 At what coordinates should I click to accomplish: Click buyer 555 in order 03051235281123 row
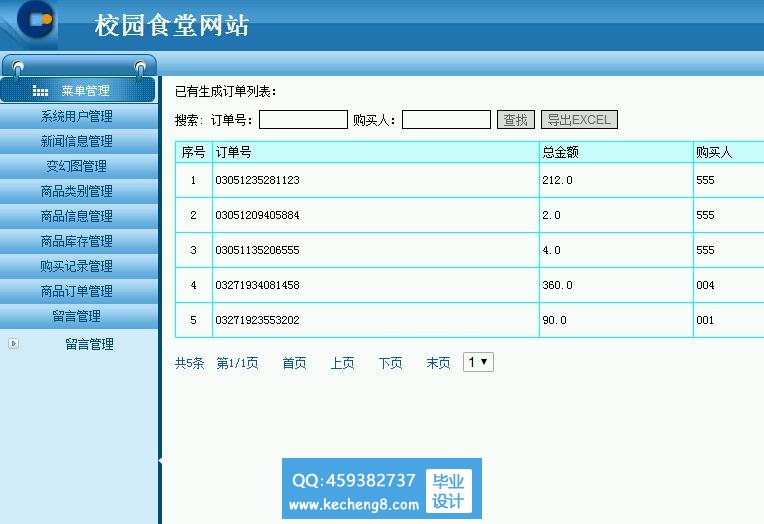coord(705,180)
